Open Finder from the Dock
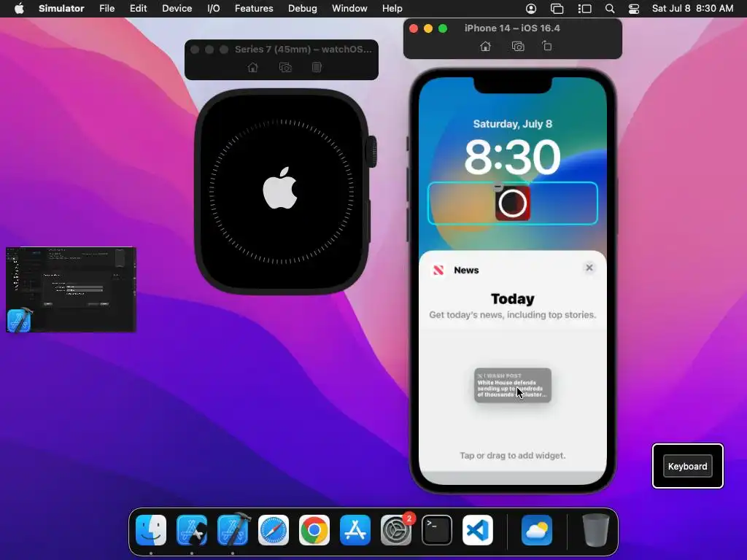This screenshot has height=560, width=747. click(x=151, y=530)
